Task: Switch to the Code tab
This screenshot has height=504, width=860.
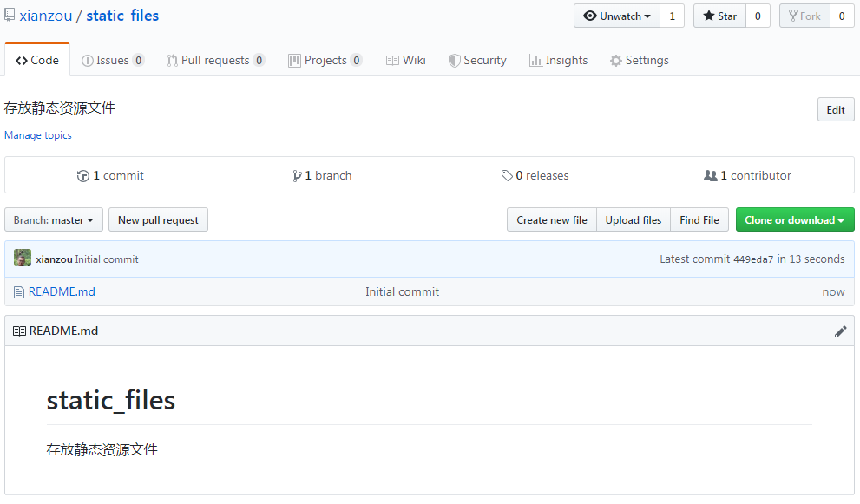Action: [x=37, y=60]
